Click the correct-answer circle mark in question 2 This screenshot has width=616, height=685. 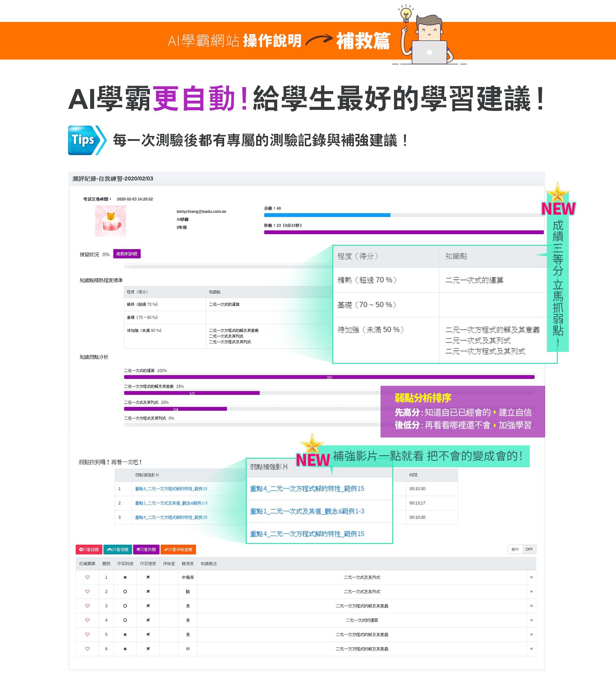[x=125, y=592]
